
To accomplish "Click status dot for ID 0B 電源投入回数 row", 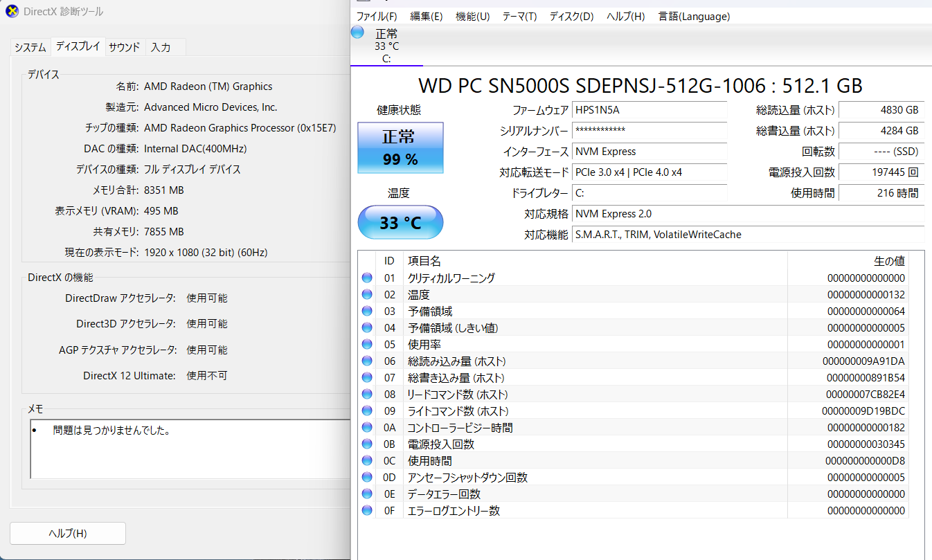I will (x=367, y=444).
